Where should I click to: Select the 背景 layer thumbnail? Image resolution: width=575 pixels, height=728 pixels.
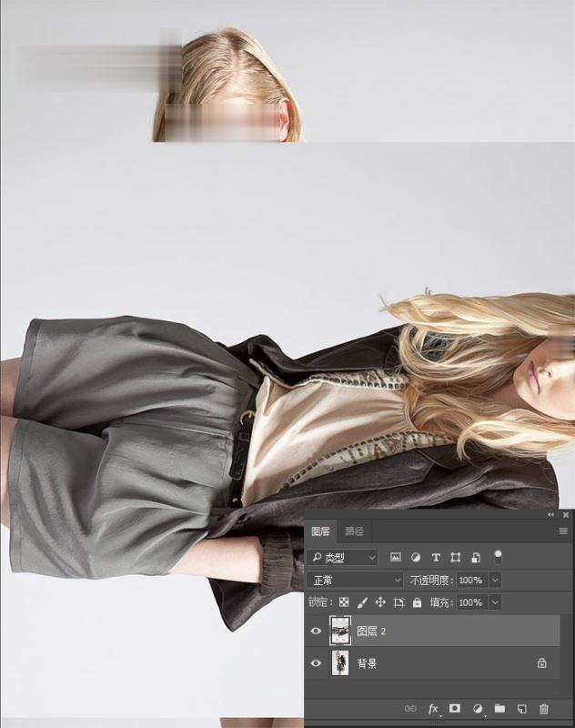tap(340, 662)
